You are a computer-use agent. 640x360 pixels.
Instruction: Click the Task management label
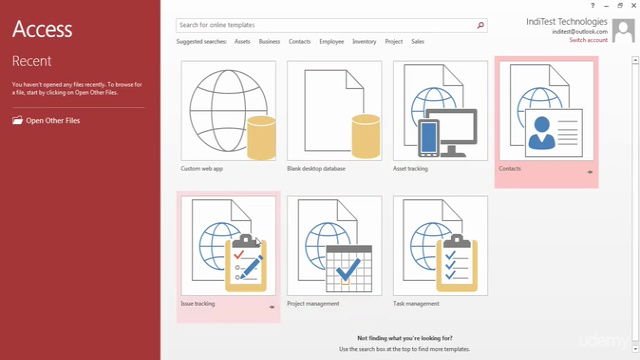pos(416,304)
